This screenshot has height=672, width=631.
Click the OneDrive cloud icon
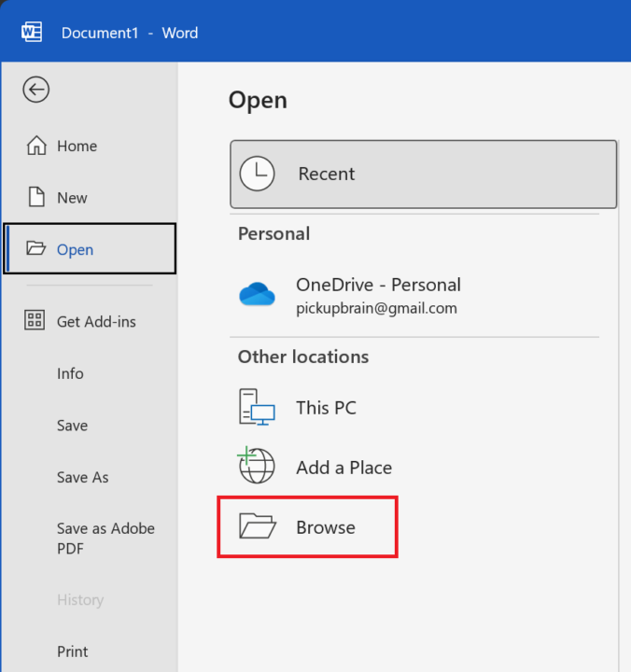[257, 294]
